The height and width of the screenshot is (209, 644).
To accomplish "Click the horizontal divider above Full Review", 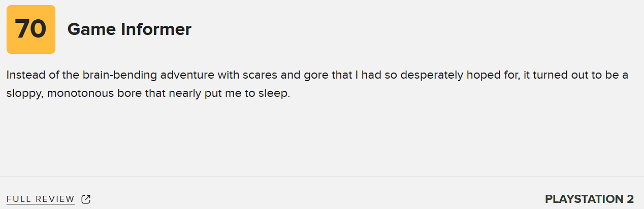I will click(x=322, y=177).
